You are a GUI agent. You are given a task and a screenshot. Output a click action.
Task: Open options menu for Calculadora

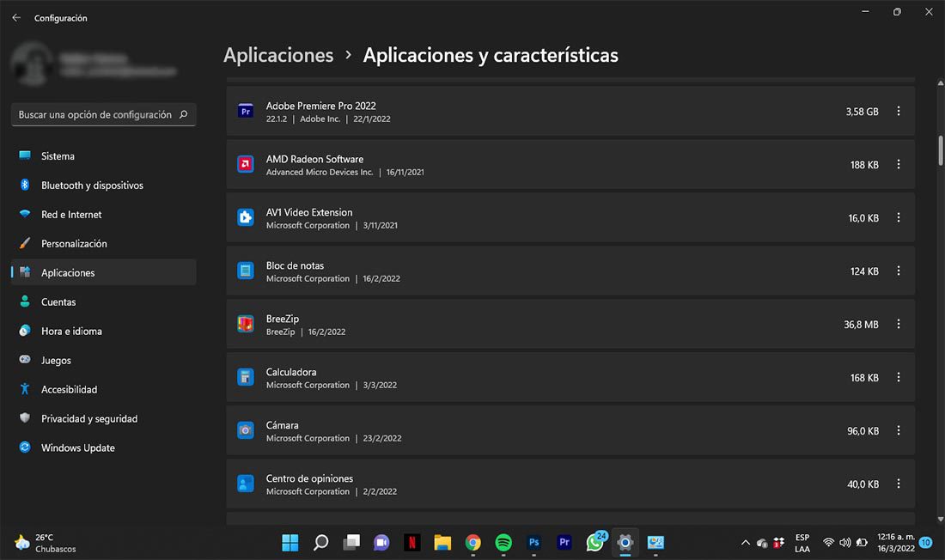pyautogui.click(x=898, y=377)
